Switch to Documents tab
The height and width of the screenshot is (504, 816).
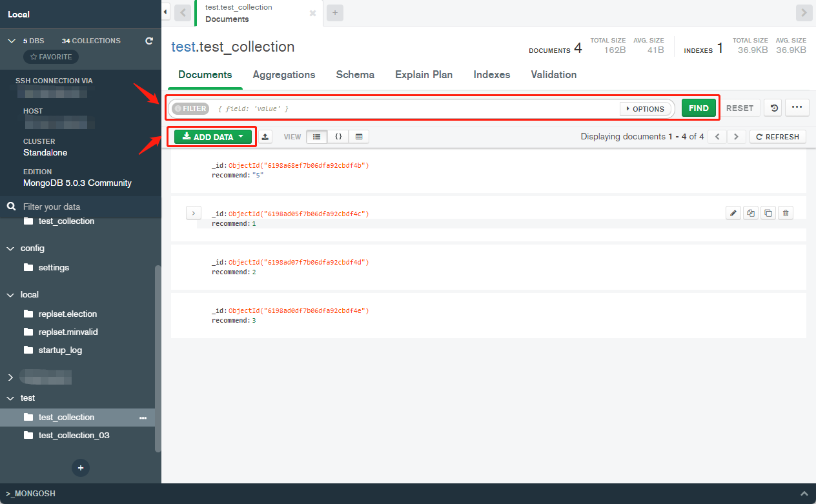(205, 75)
